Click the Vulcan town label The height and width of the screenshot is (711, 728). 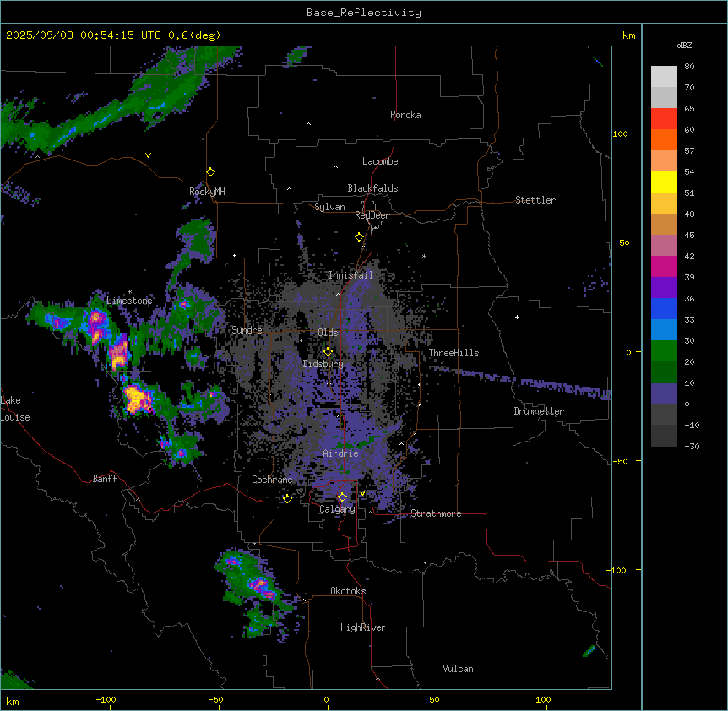pyautogui.click(x=458, y=669)
